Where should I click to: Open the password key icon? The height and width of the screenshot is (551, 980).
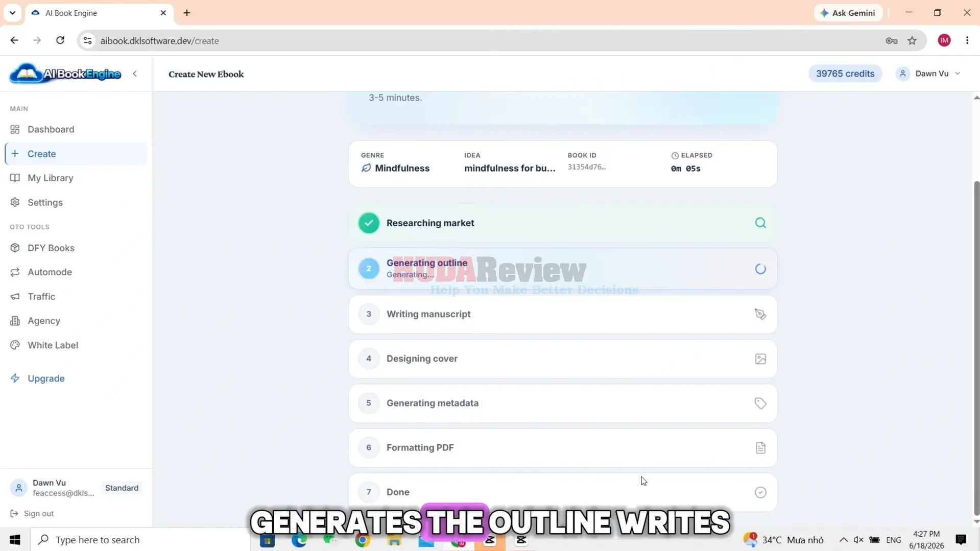pos(891,41)
